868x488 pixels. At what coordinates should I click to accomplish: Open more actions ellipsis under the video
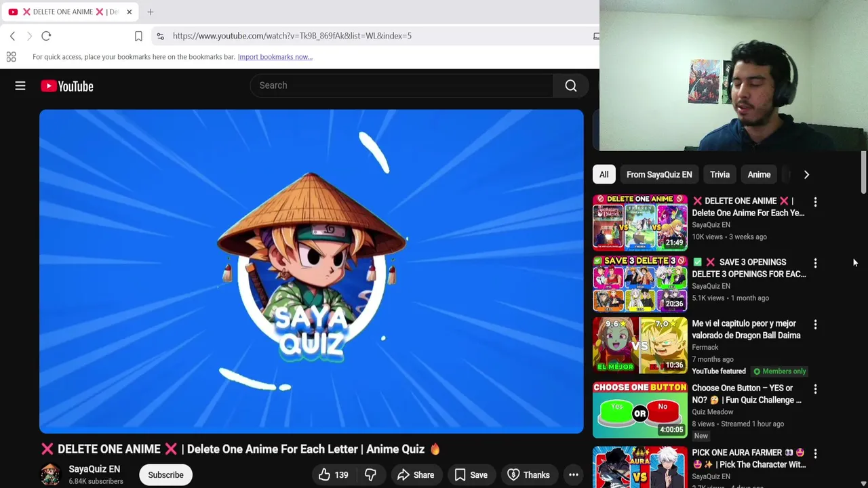coord(574,475)
